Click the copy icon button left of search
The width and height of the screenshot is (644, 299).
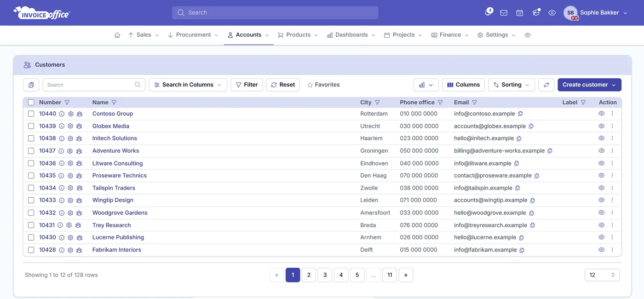[31, 85]
